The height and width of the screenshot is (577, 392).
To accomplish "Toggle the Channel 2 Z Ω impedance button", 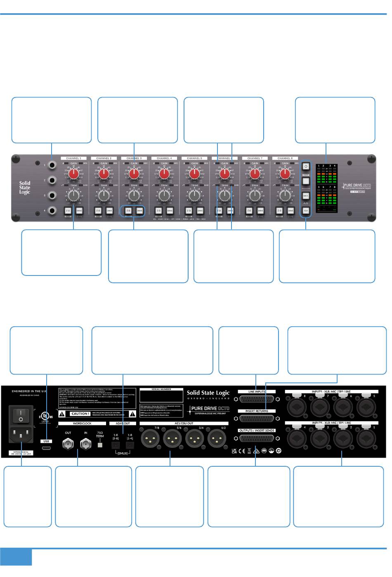I will (98, 211).
